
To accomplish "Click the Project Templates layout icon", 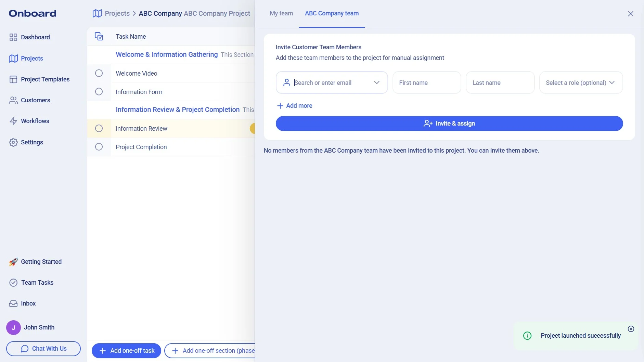I will (13, 79).
